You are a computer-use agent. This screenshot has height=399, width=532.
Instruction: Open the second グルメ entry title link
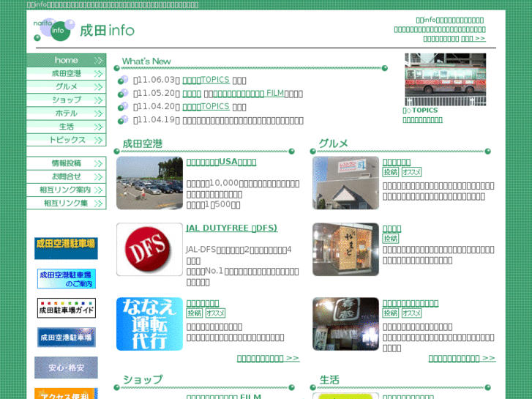(x=392, y=228)
